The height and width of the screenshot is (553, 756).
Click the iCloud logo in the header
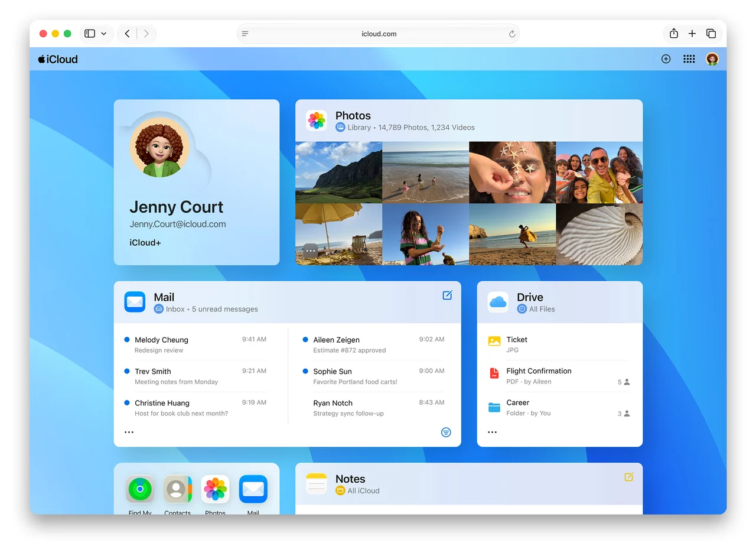coord(58,59)
